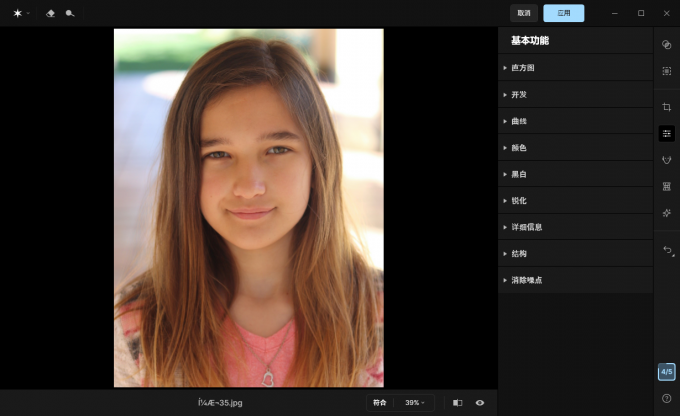The width and height of the screenshot is (680, 416).
Task: Toggle the before/after compare icon
Action: click(458, 403)
